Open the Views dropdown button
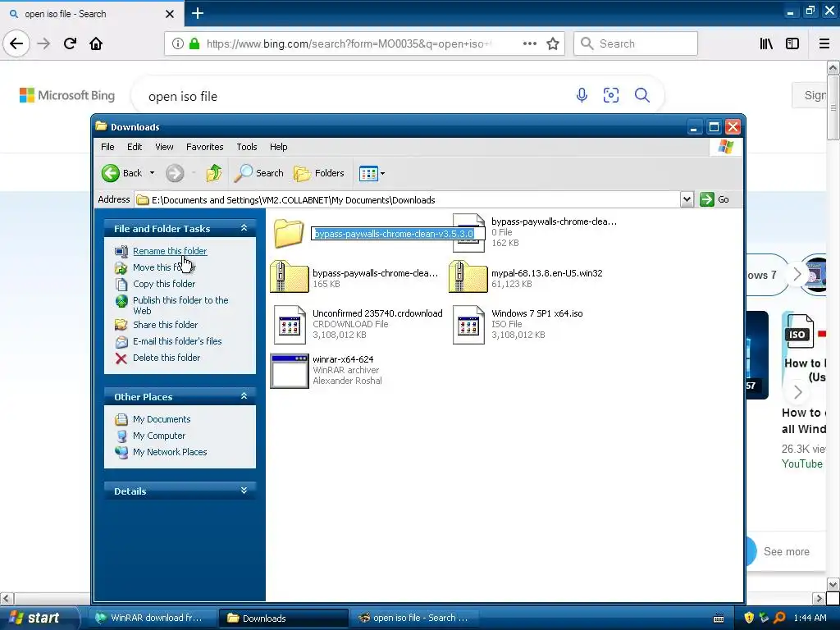Screen dimensions: 840x630 pyautogui.click(x=372, y=173)
